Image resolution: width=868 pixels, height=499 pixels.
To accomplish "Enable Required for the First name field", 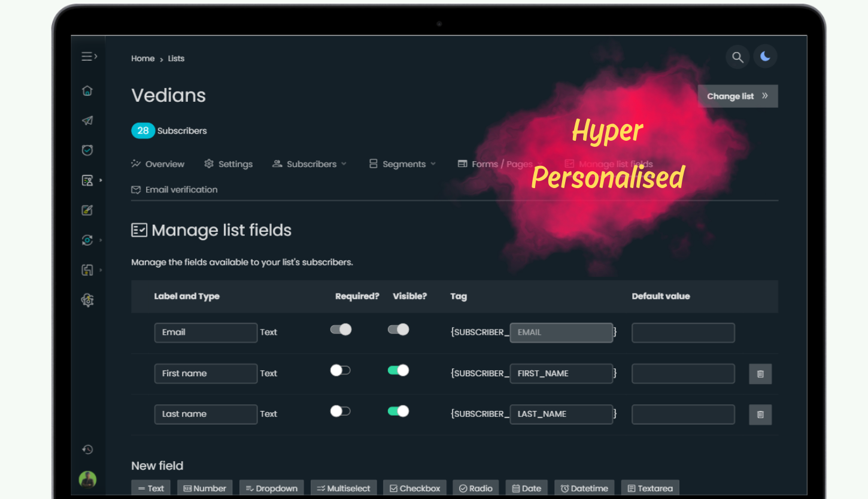I will [341, 370].
